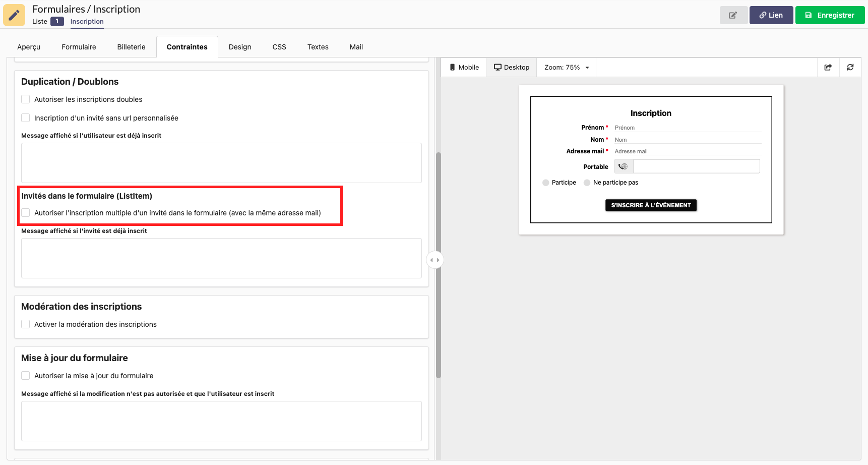868x465 pixels.
Task: Click the Nom field in preview
Action: tap(688, 140)
